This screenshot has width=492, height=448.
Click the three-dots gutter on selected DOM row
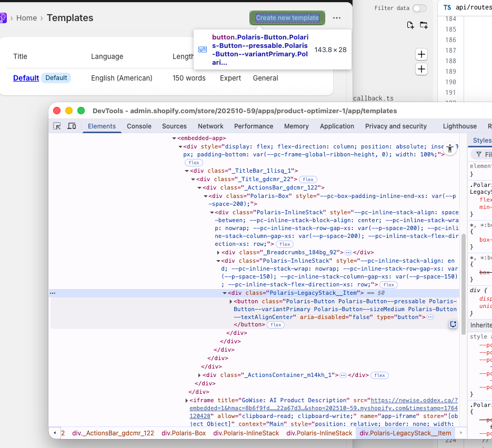(x=53, y=293)
